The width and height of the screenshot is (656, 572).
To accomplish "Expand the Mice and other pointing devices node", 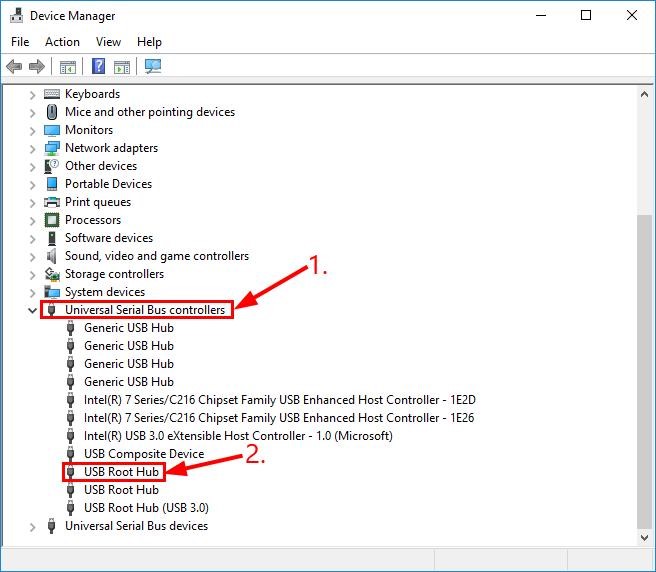I will [x=32, y=113].
